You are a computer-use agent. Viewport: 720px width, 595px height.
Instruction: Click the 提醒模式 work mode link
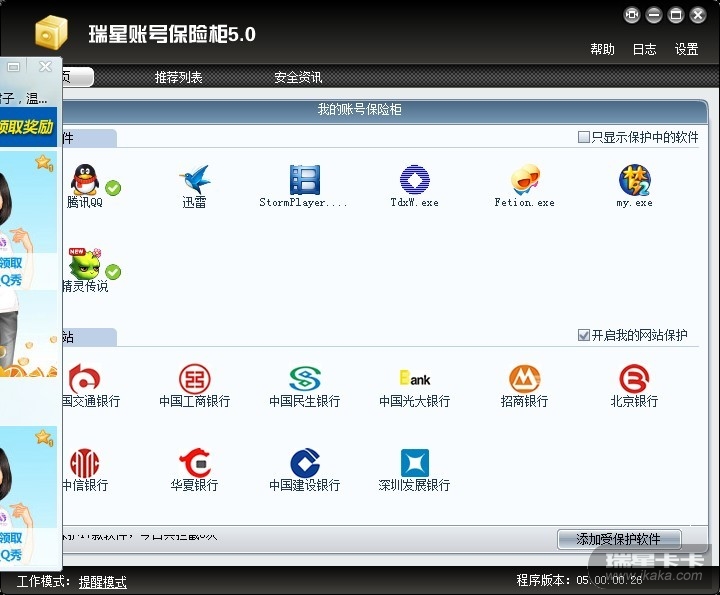click(x=103, y=582)
